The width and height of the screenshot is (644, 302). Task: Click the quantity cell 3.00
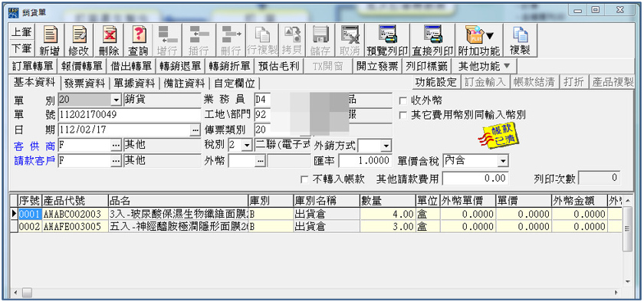coord(387,227)
